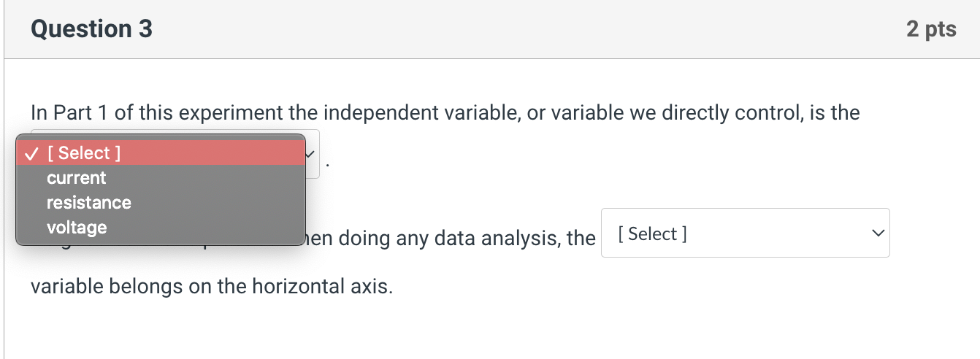The image size is (980, 359).
Task: Choose "current" from the open dropdown list
Action: 77,178
